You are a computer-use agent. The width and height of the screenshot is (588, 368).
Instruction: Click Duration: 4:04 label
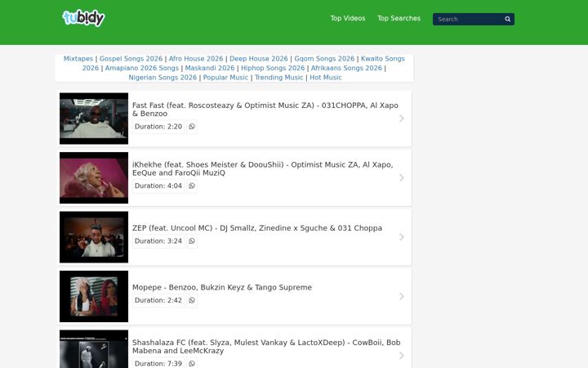[x=158, y=186]
